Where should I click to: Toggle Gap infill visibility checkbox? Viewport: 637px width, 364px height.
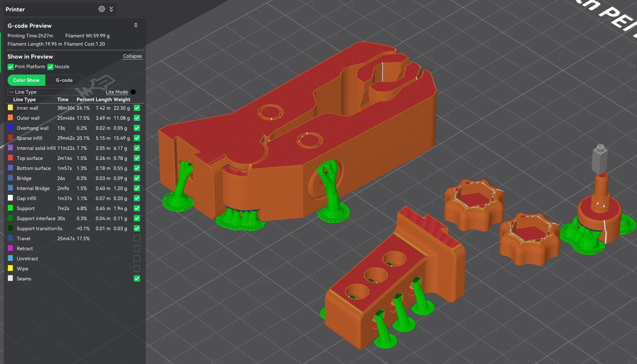pyautogui.click(x=137, y=198)
